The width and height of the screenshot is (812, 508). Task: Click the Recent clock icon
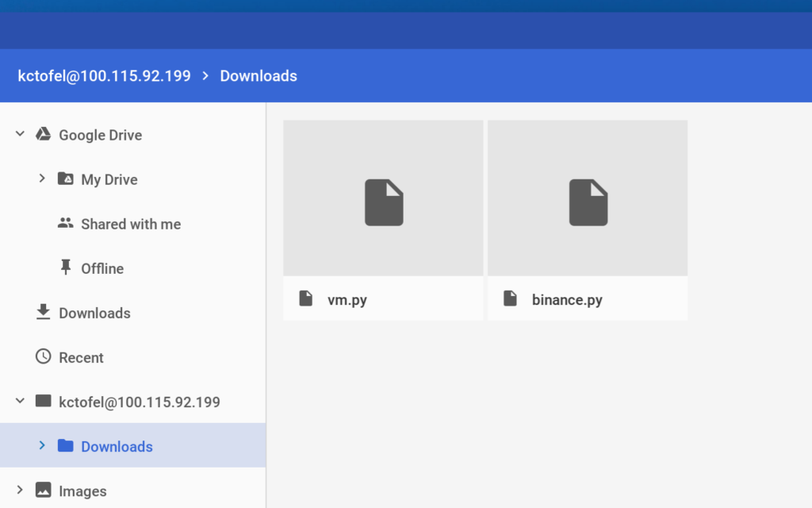pyautogui.click(x=44, y=356)
